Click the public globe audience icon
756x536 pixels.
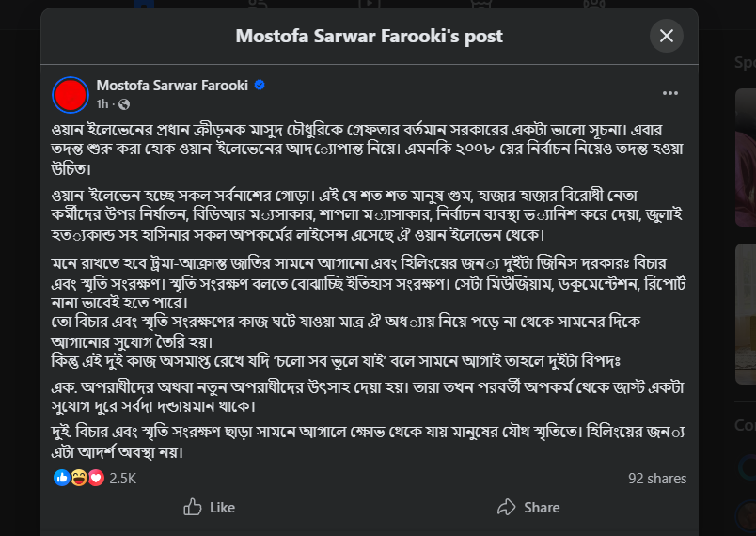[125, 103]
